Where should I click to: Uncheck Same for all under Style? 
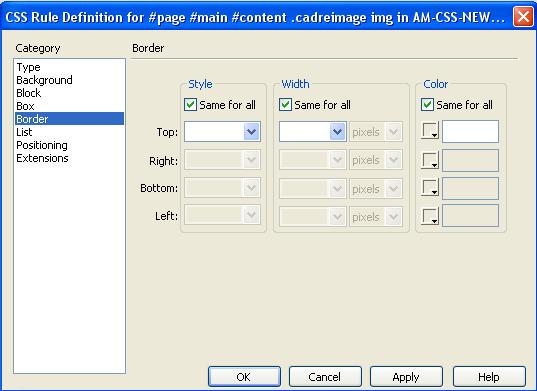click(x=190, y=105)
